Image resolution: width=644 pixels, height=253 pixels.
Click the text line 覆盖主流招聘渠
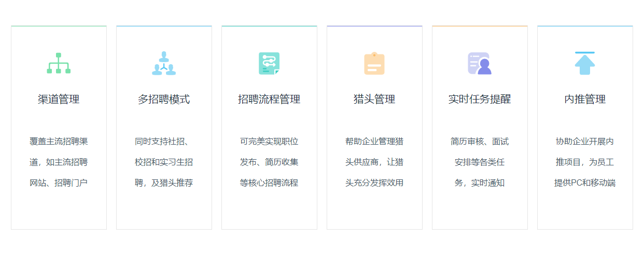point(59,142)
